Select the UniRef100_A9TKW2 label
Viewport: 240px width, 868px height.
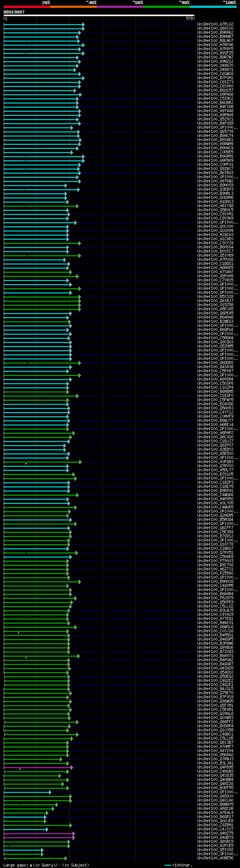click(215, 181)
